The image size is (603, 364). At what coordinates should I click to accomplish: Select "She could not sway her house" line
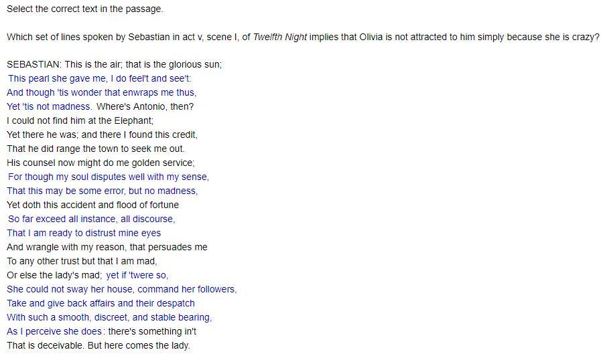[x=122, y=289]
